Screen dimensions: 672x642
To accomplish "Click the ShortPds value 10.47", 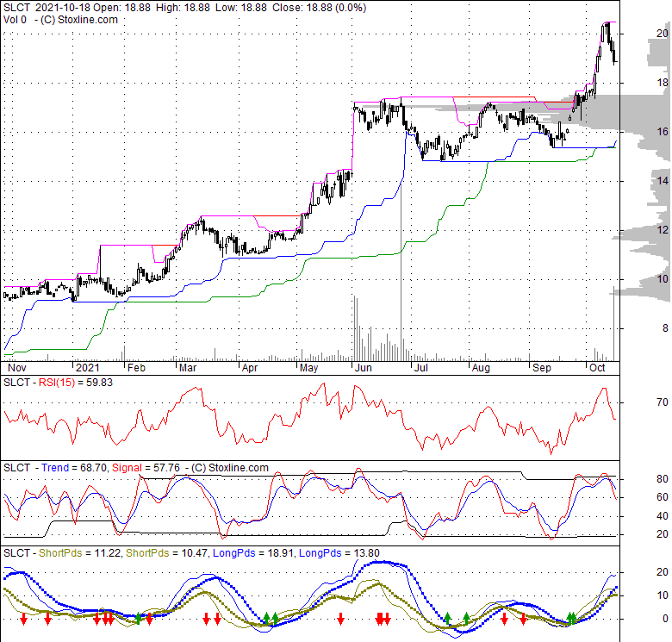I will pos(195,553).
